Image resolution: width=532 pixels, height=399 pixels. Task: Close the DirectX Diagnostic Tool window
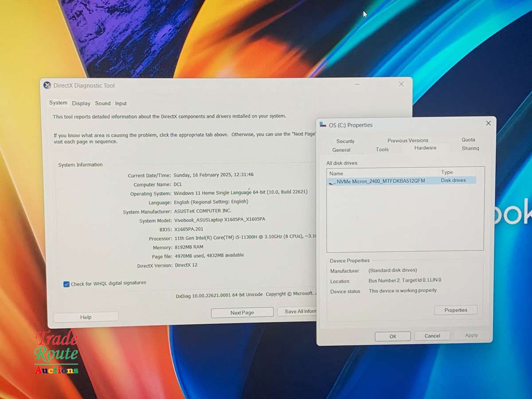point(401,84)
